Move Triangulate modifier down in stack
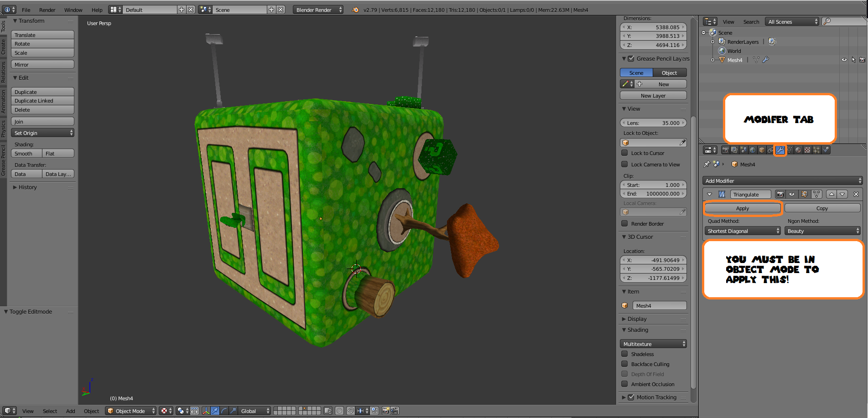The height and width of the screenshot is (418, 868). point(842,194)
